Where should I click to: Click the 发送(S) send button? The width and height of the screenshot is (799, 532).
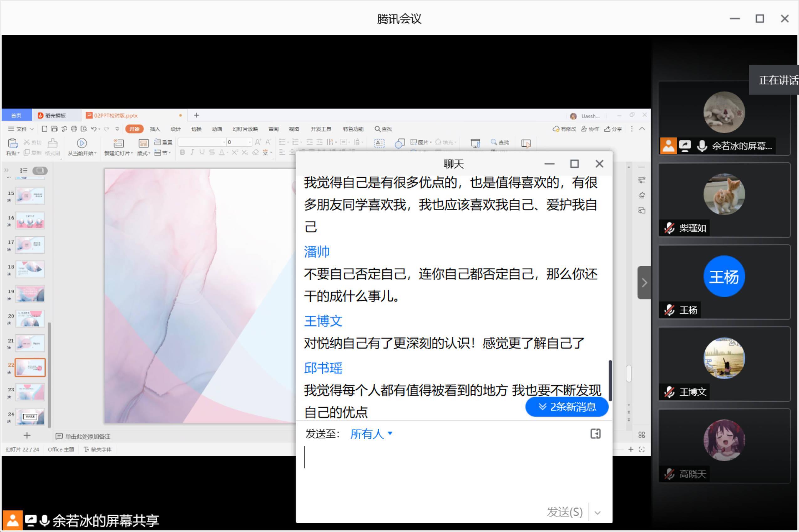pos(564,512)
